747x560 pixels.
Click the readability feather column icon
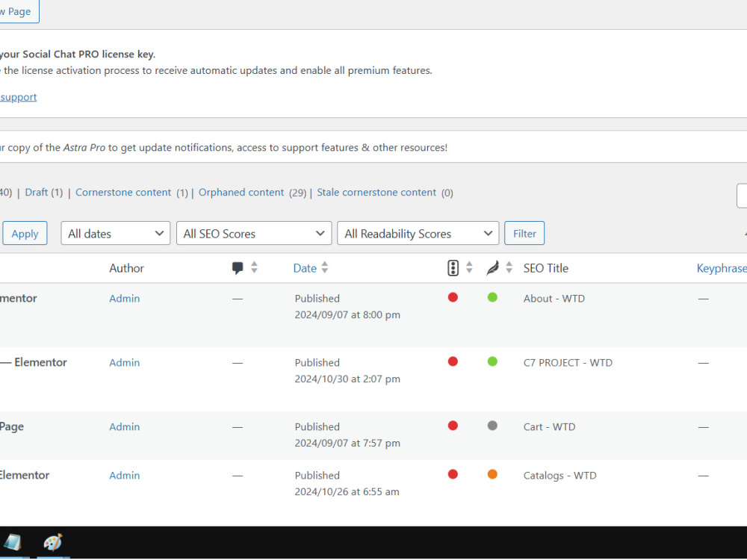[492, 268]
